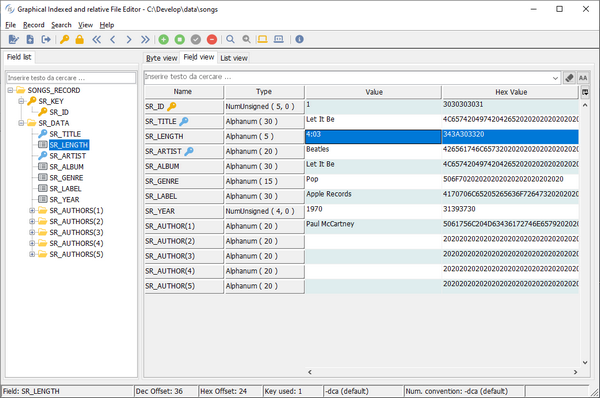The width and height of the screenshot is (600, 398).
Task: Click the exit arrow toolbar icon
Action: 46,39
